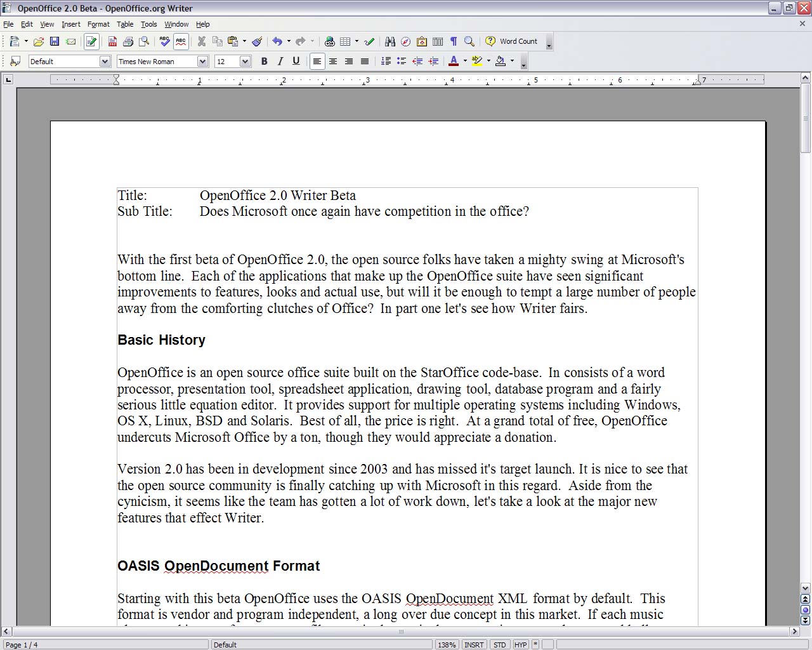Image resolution: width=812 pixels, height=650 pixels.
Task: Align text left
Action: click(x=317, y=62)
